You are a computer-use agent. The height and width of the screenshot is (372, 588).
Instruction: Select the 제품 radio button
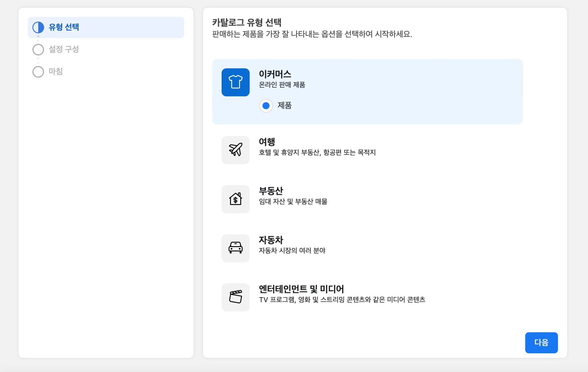click(x=266, y=106)
